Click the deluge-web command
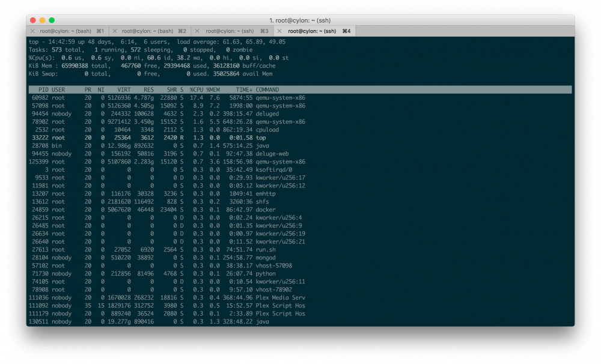 [x=272, y=154]
